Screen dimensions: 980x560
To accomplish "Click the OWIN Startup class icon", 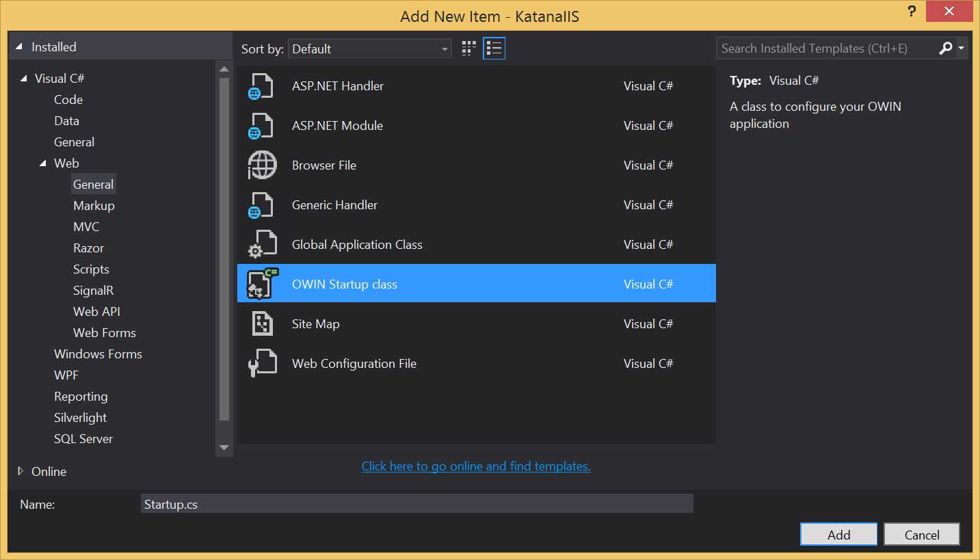I will (263, 284).
